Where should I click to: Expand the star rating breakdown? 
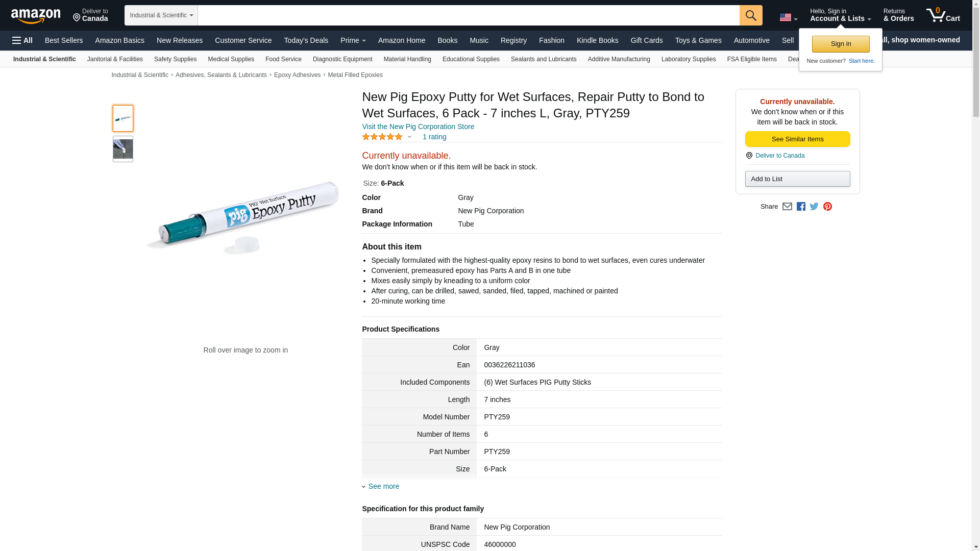[x=409, y=137]
